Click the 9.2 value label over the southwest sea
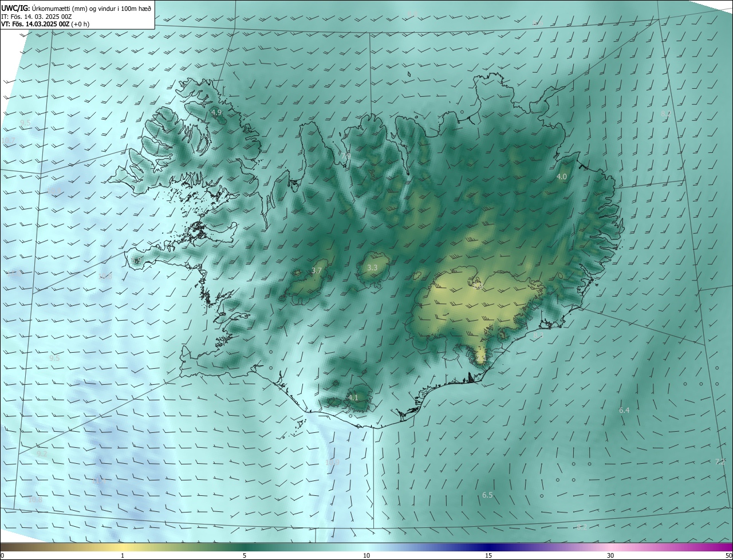 (42, 453)
